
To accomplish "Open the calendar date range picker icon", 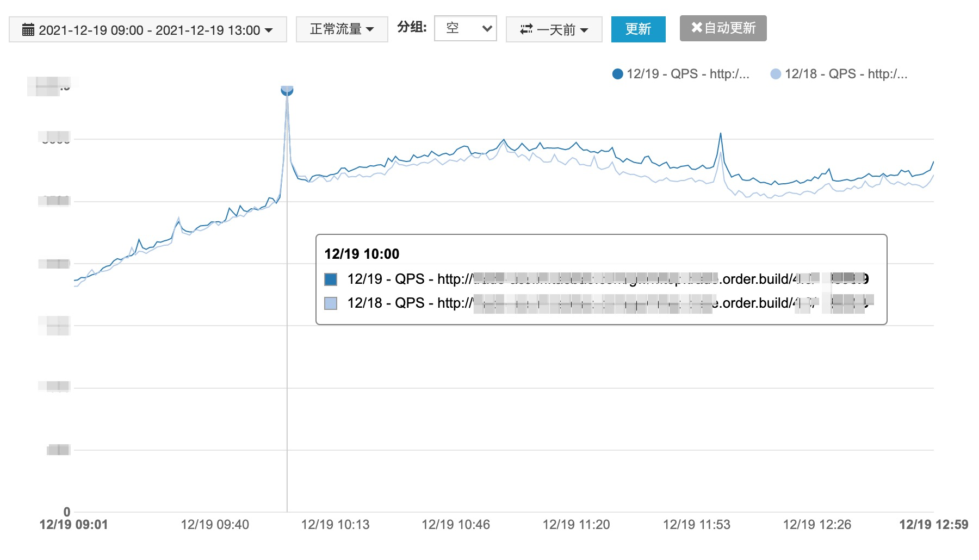I will (x=28, y=30).
